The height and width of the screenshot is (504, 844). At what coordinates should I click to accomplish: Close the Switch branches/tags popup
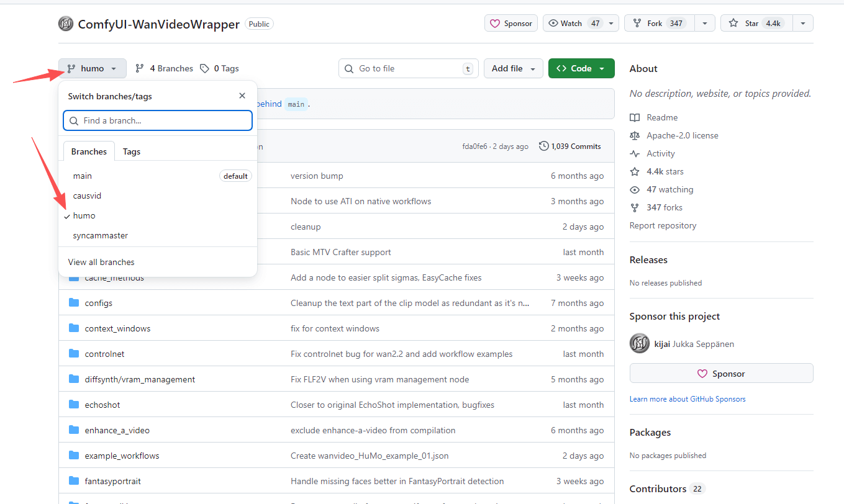click(242, 96)
